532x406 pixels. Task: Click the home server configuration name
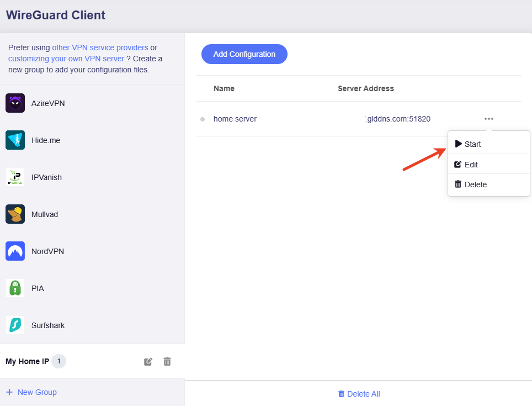(235, 119)
